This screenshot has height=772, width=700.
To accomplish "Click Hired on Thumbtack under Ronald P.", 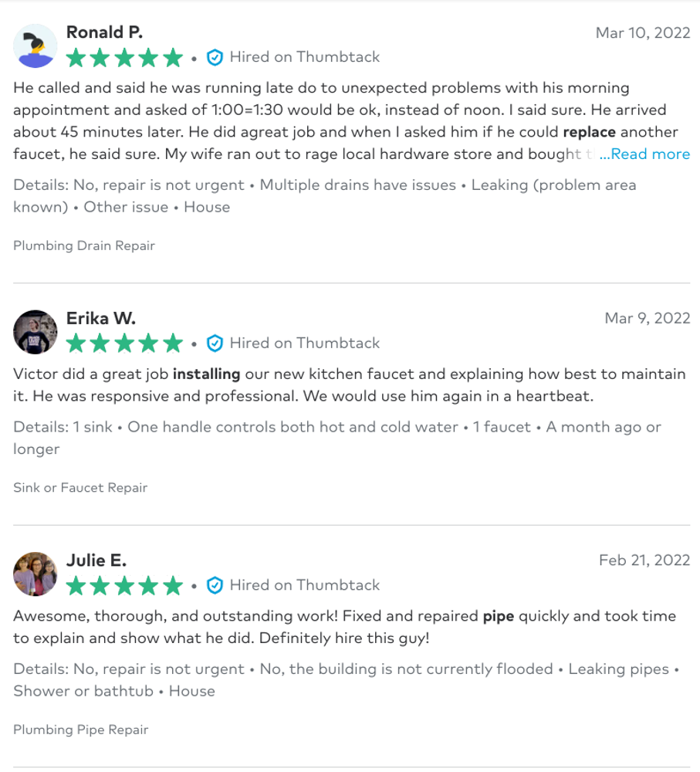I will click(x=304, y=57).
